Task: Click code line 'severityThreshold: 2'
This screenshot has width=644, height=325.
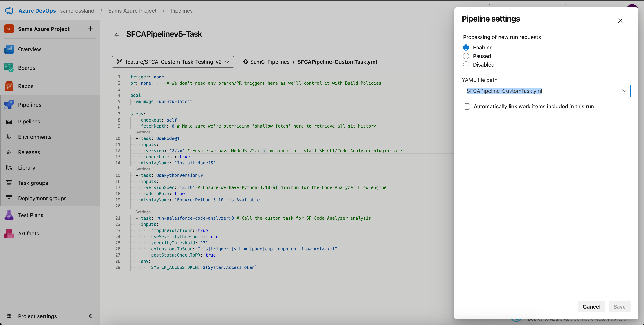Action: point(179,243)
